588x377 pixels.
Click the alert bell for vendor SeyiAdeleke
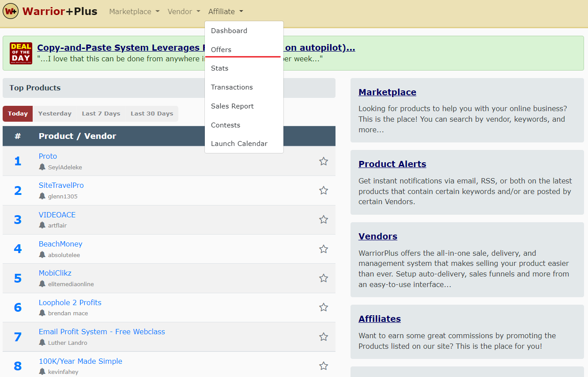(42, 167)
